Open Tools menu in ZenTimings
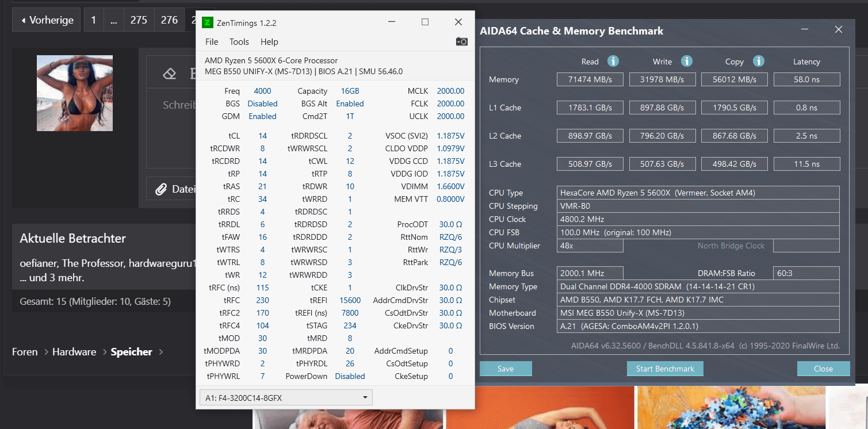The image size is (868, 429). click(239, 41)
